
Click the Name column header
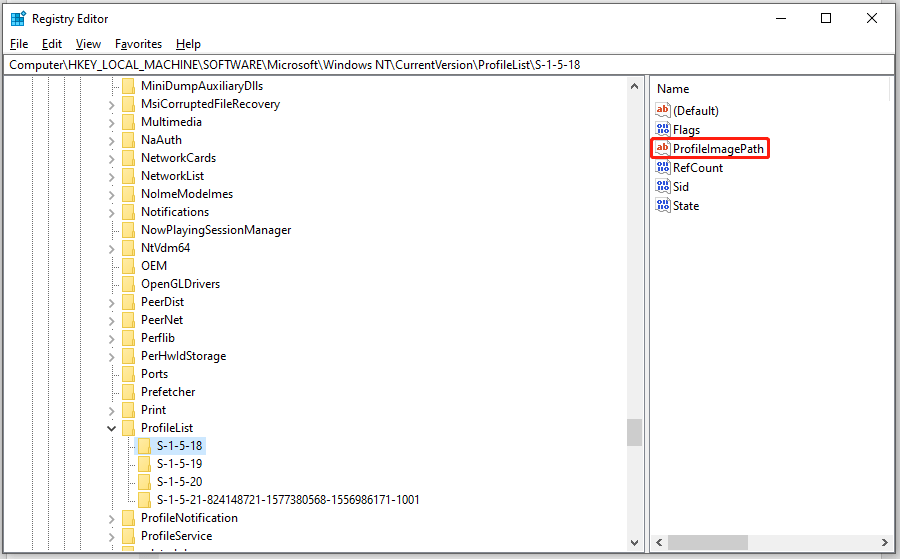tap(673, 89)
